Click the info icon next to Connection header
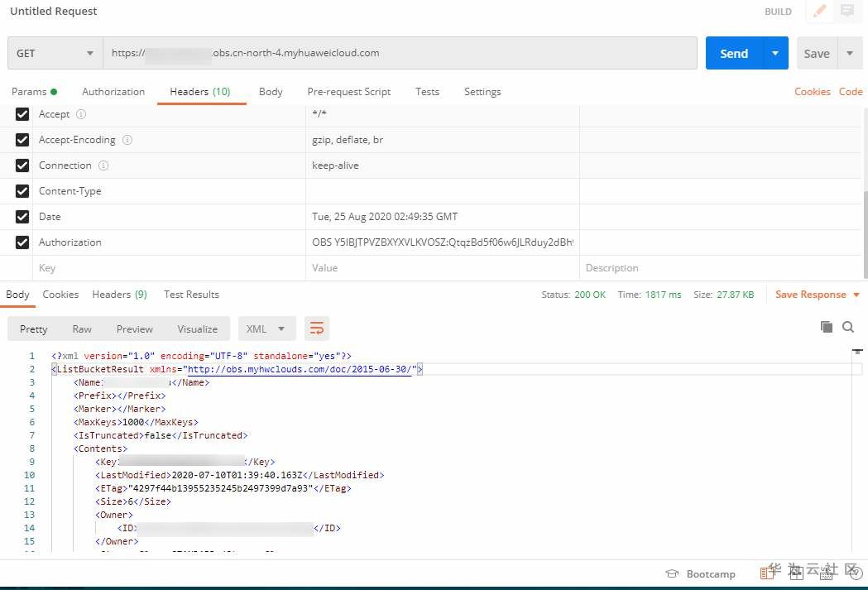This screenshot has height=590, width=868. (103, 165)
